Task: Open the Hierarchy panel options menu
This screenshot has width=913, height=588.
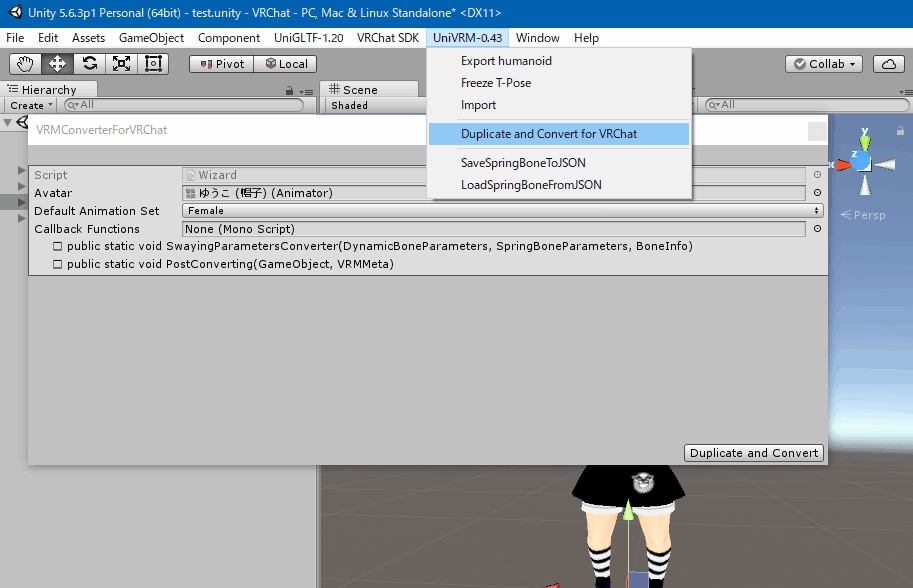Action: [x=306, y=91]
